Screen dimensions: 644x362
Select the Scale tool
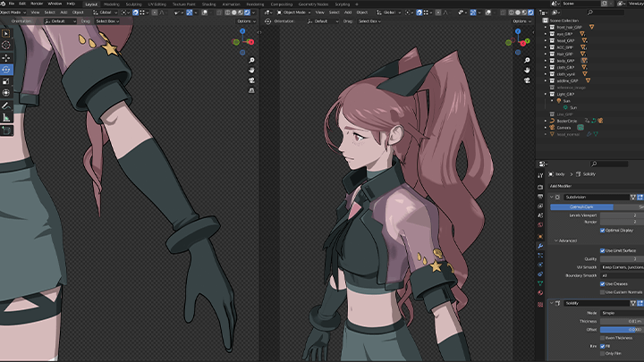point(5,81)
